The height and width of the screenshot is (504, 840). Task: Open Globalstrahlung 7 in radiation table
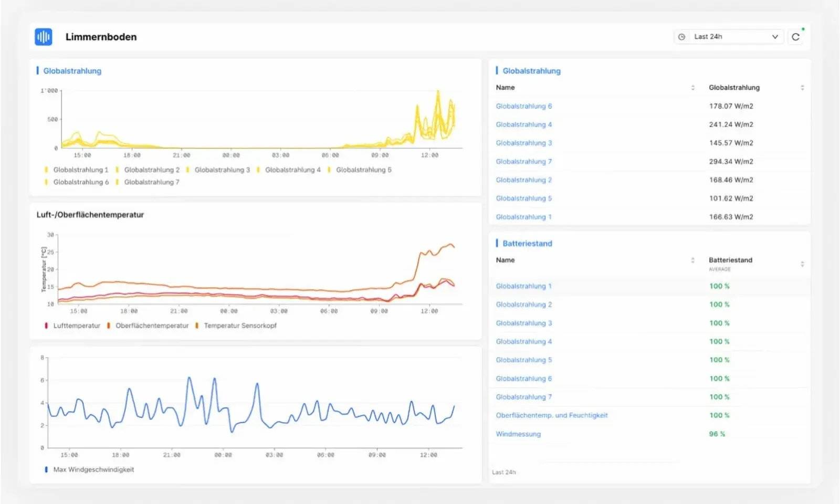tap(524, 162)
